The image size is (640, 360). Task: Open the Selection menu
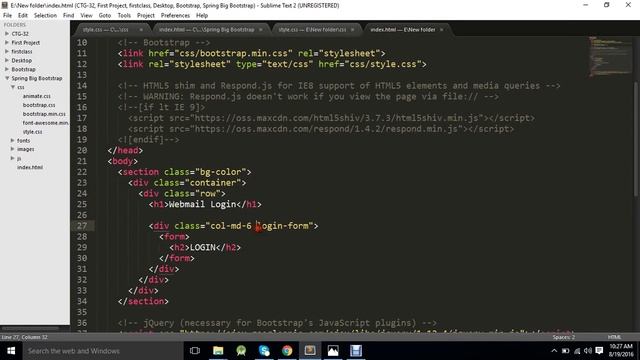[x=45, y=16]
